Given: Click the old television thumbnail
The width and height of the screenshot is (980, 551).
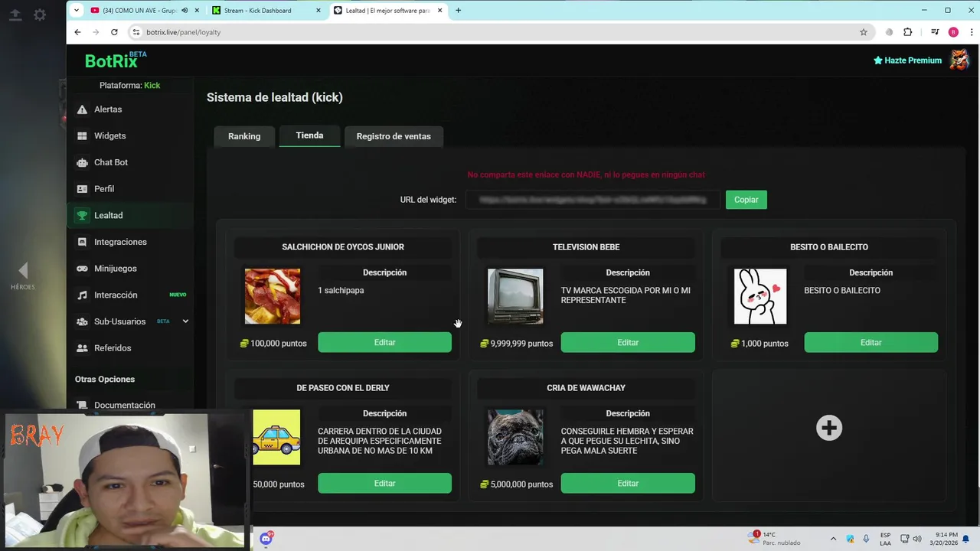Looking at the screenshot, I should coord(515,296).
